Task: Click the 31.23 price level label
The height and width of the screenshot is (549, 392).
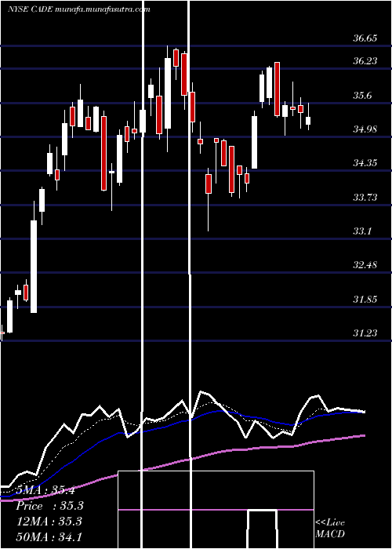Action: (x=365, y=333)
